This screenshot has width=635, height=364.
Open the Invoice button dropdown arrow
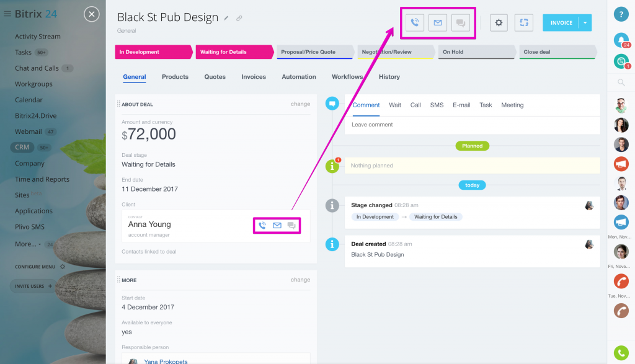(585, 23)
